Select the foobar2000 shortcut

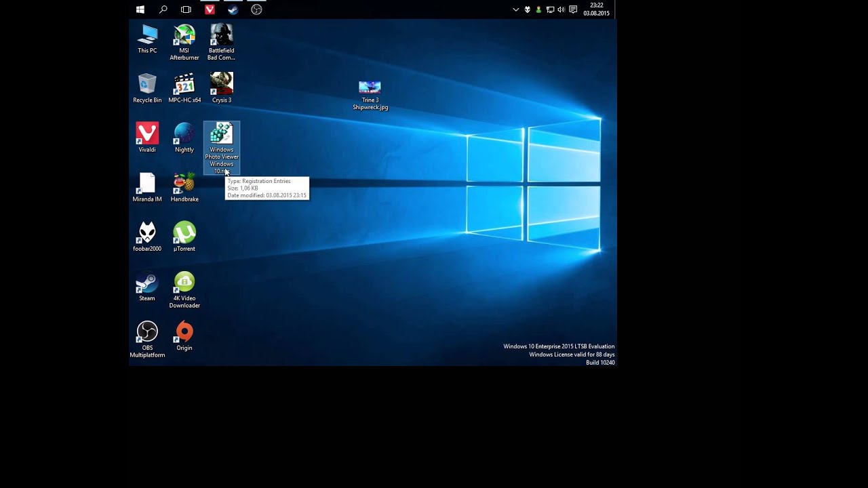pyautogui.click(x=147, y=237)
